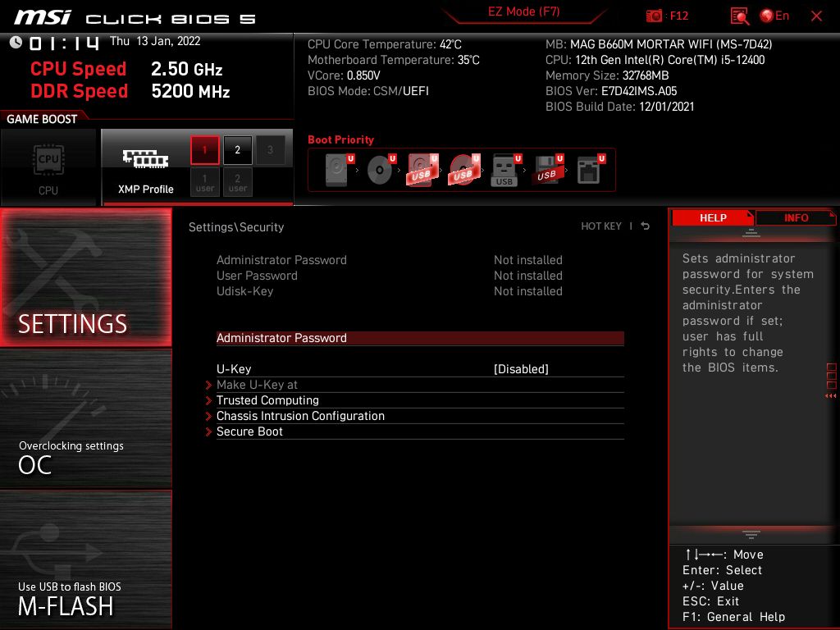
Task: Switch to the INFO tab
Action: (x=796, y=218)
